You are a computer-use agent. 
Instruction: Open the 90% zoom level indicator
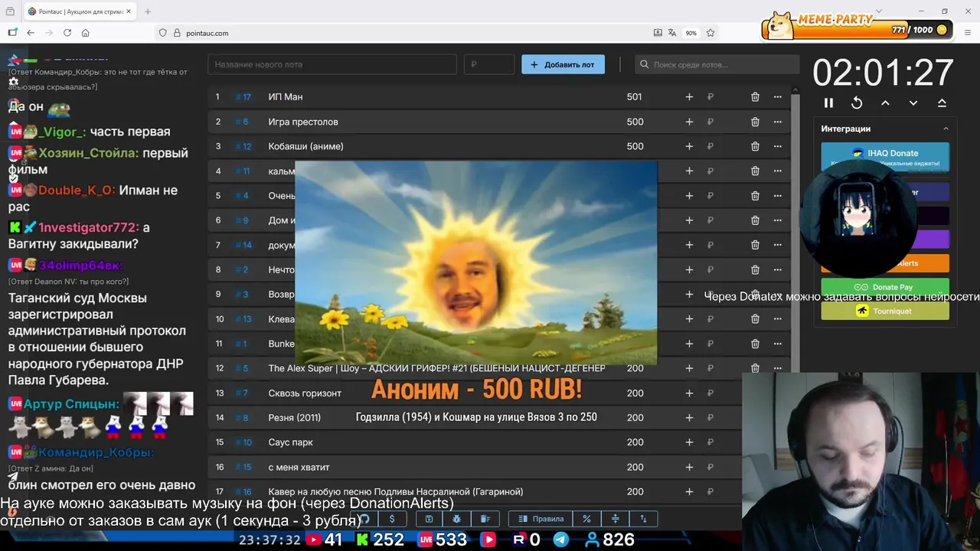[691, 33]
